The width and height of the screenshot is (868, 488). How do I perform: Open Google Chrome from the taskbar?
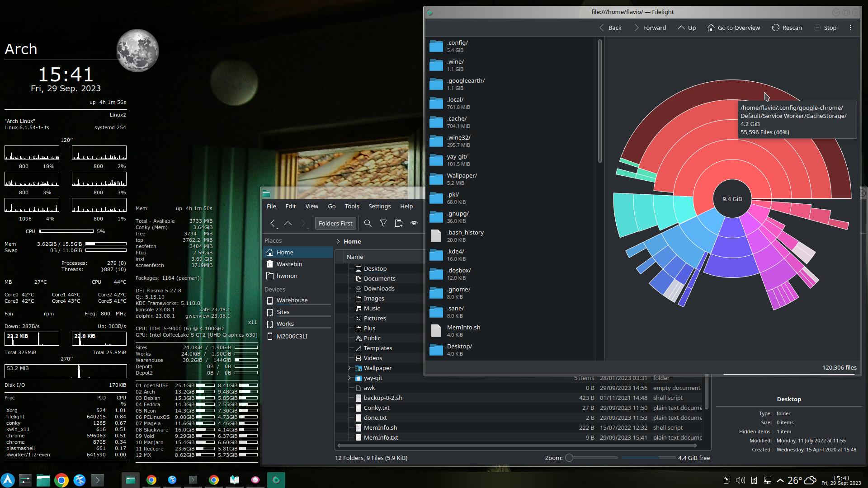click(61, 480)
